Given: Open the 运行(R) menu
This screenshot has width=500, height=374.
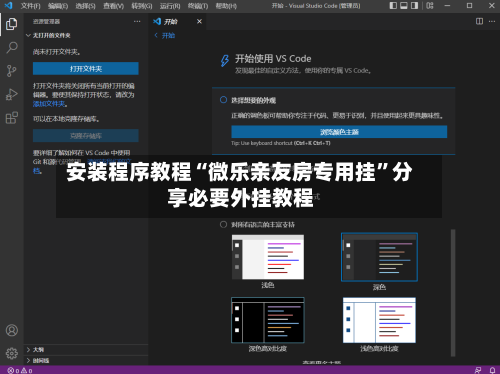Looking at the screenshot, I should click(x=170, y=6).
